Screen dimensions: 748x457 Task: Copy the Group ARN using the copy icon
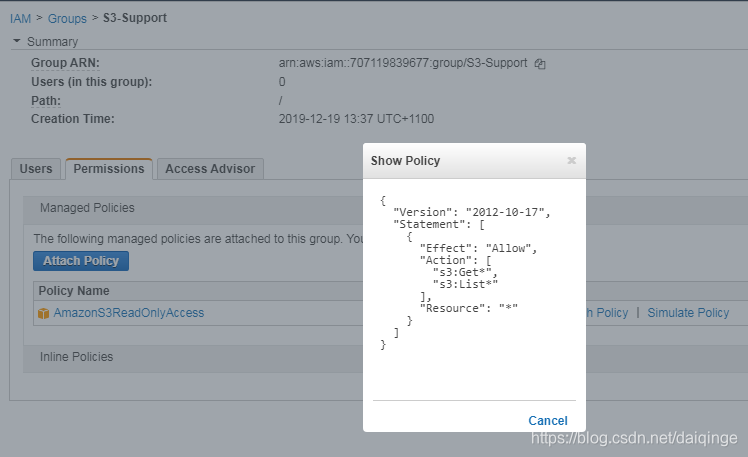pyautogui.click(x=540, y=64)
